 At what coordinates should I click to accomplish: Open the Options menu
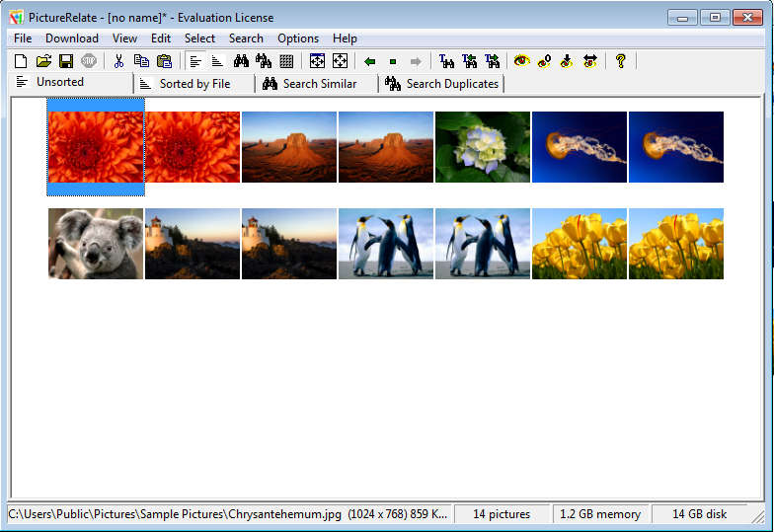298,38
